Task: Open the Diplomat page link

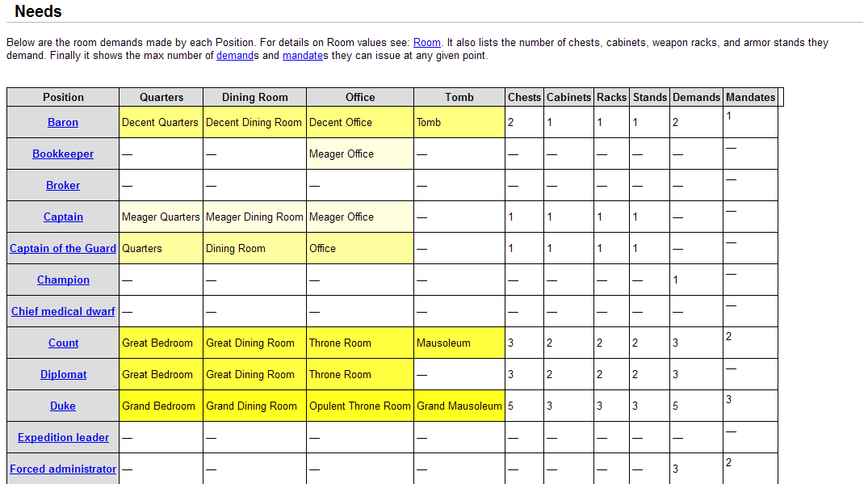Action: (x=63, y=374)
